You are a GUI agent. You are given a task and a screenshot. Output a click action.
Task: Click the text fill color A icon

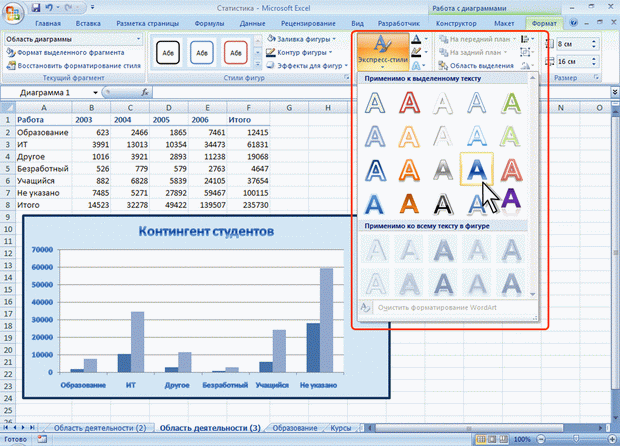[416, 39]
